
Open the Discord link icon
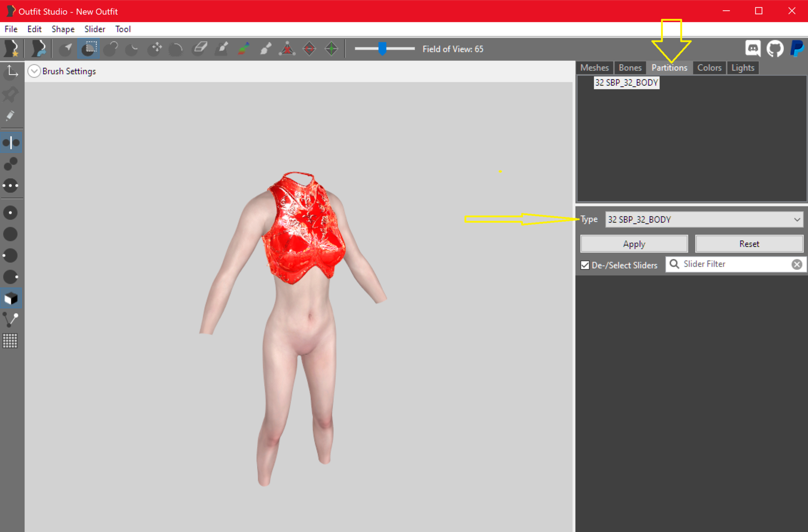[753, 49]
